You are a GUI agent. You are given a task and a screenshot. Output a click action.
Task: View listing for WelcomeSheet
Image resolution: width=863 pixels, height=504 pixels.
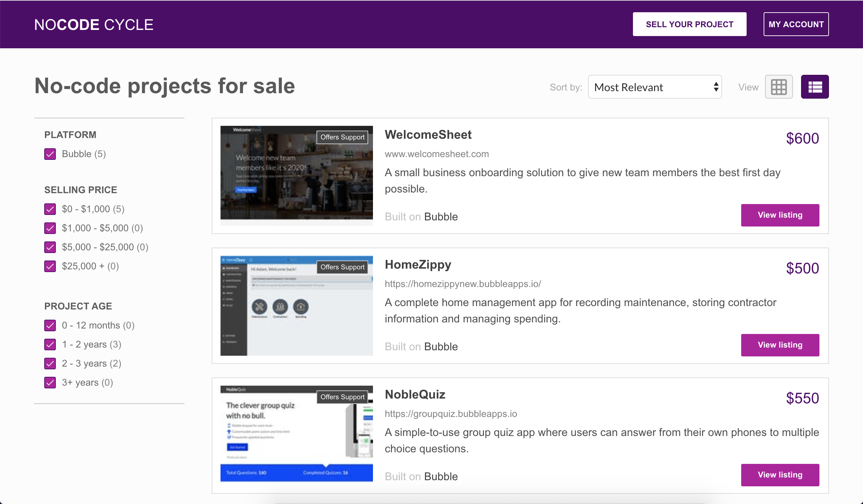[x=780, y=215]
